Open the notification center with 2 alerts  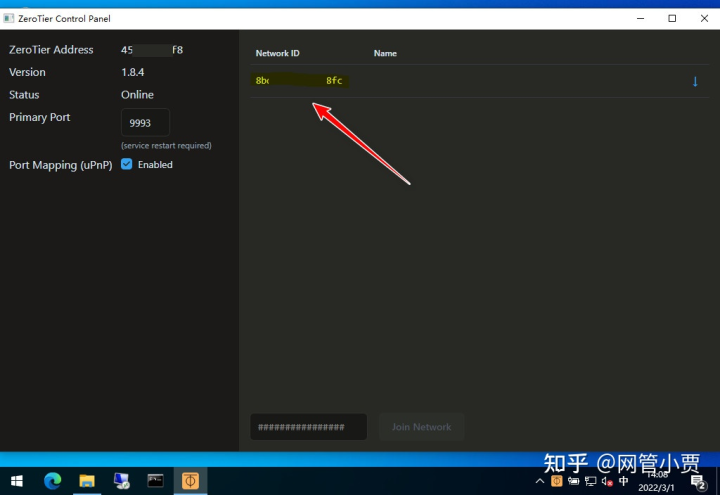pyautogui.click(x=698, y=482)
